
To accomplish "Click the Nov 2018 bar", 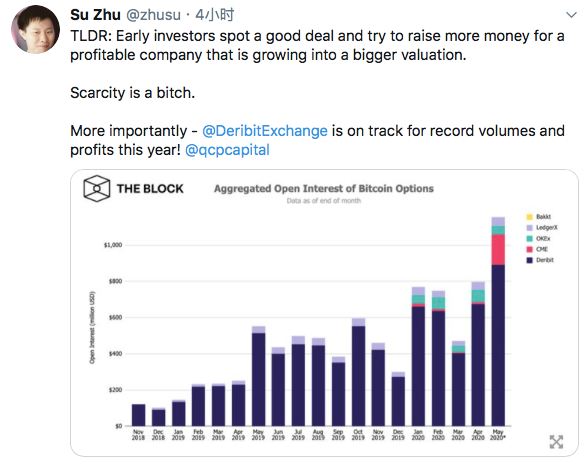I will click(x=138, y=415).
